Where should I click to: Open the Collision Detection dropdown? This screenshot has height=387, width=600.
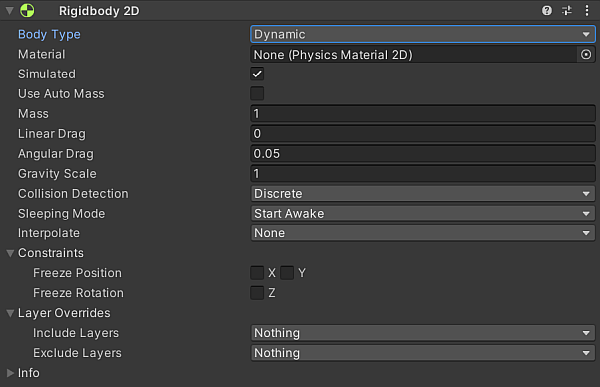pos(423,194)
